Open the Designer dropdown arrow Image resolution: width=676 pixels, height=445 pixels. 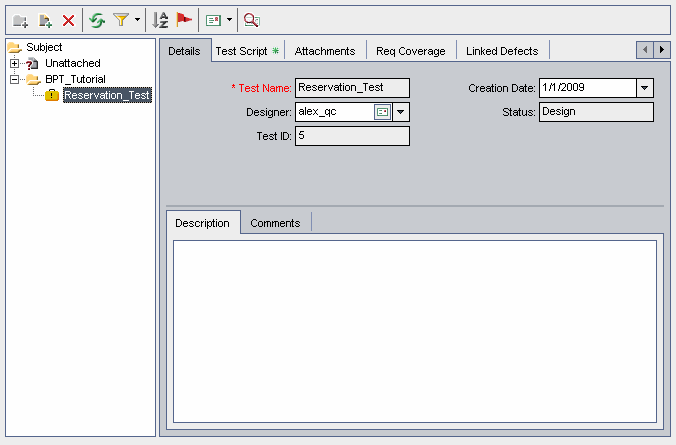[x=401, y=112]
